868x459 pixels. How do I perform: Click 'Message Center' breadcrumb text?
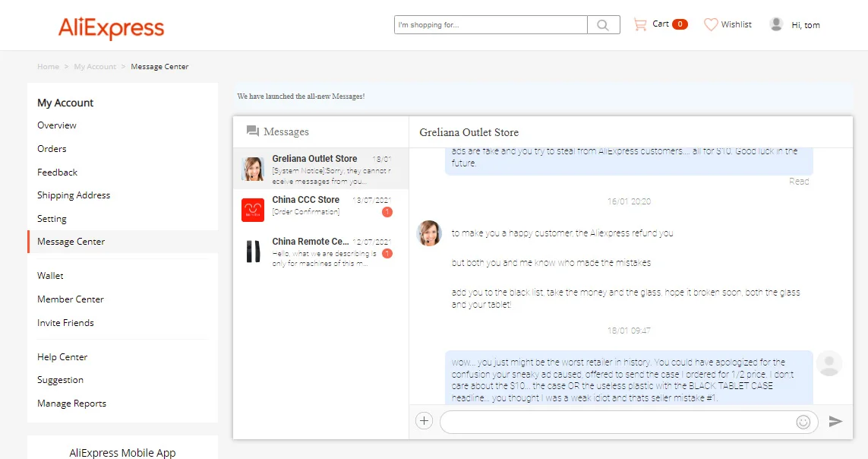pos(159,66)
